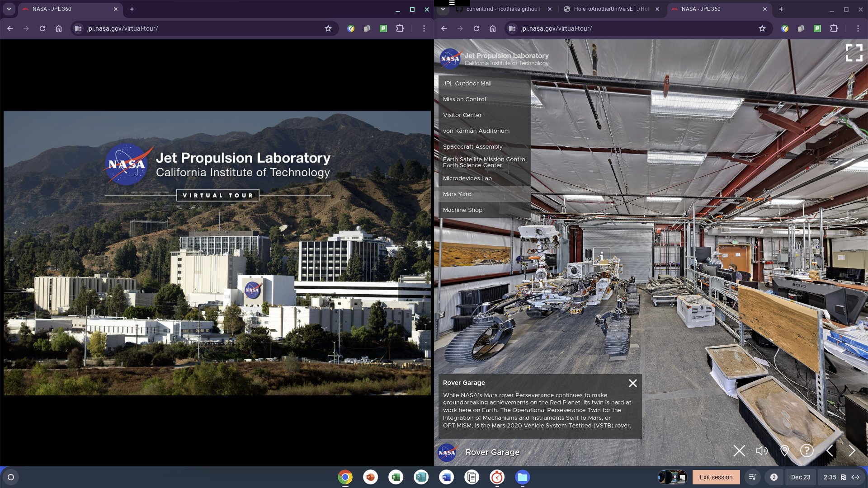Bookmark the page with star in left window
868x488 pixels.
(x=328, y=28)
